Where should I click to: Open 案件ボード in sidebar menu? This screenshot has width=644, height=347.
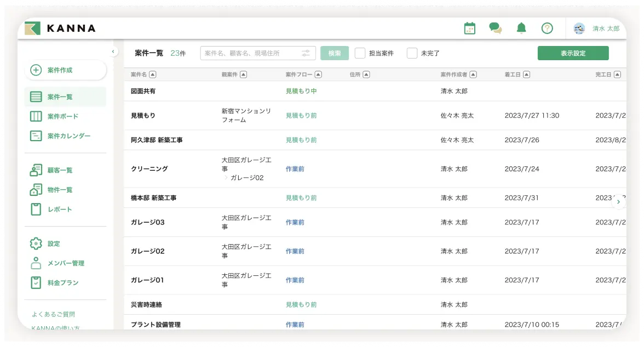(66, 116)
